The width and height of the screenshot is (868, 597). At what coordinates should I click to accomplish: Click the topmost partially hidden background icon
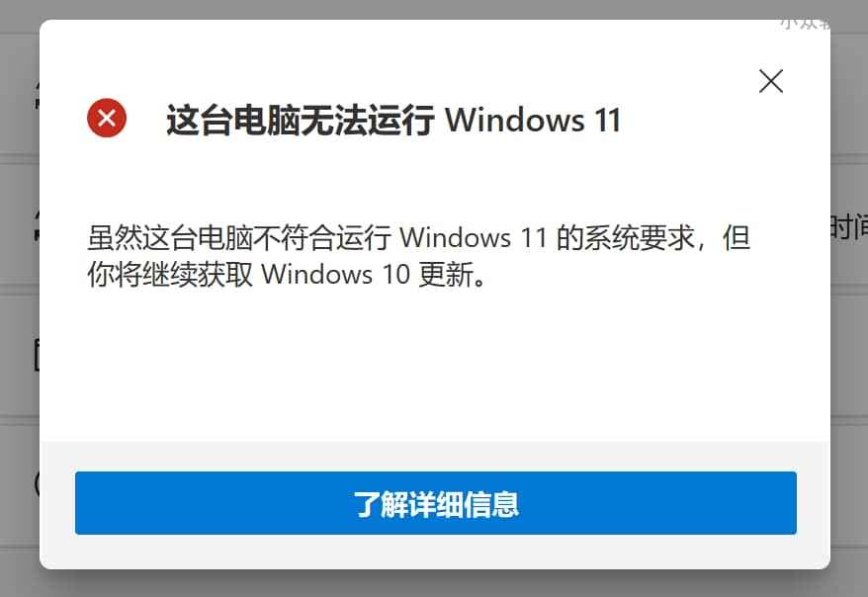point(38,94)
